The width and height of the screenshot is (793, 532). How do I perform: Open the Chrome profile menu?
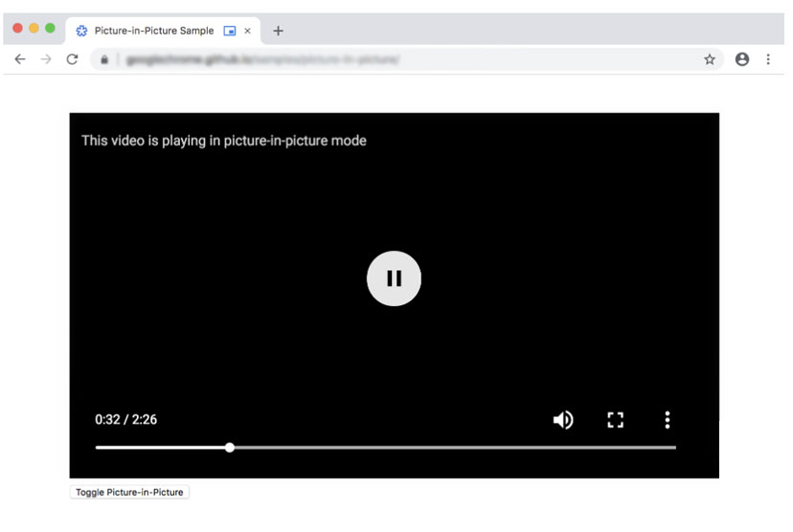(742, 59)
